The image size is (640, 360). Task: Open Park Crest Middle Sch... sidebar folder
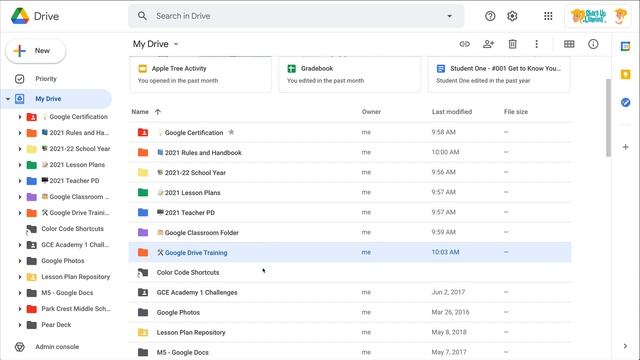click(x=76, y=309)
